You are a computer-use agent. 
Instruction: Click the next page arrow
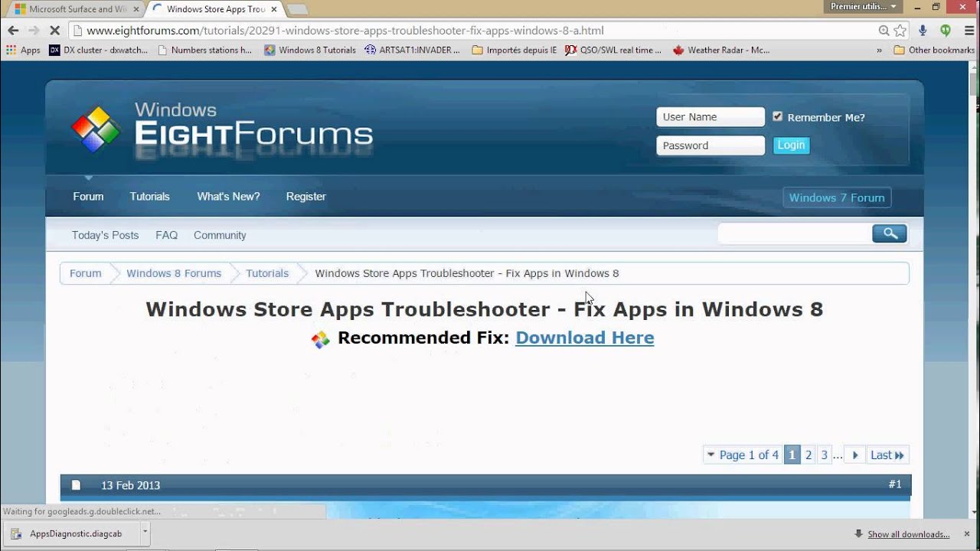[855, 455]
